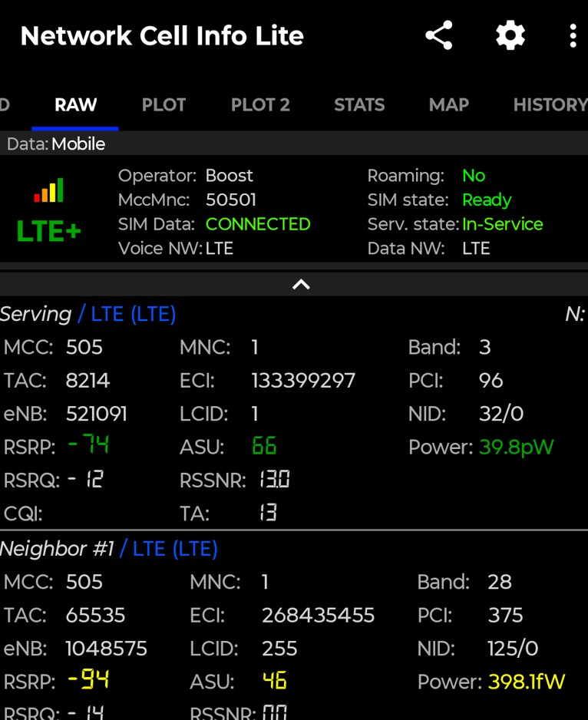Open the HISTORY tab
Screen dimensions: 588x720
pyautogui.click(x=549, y=105)
